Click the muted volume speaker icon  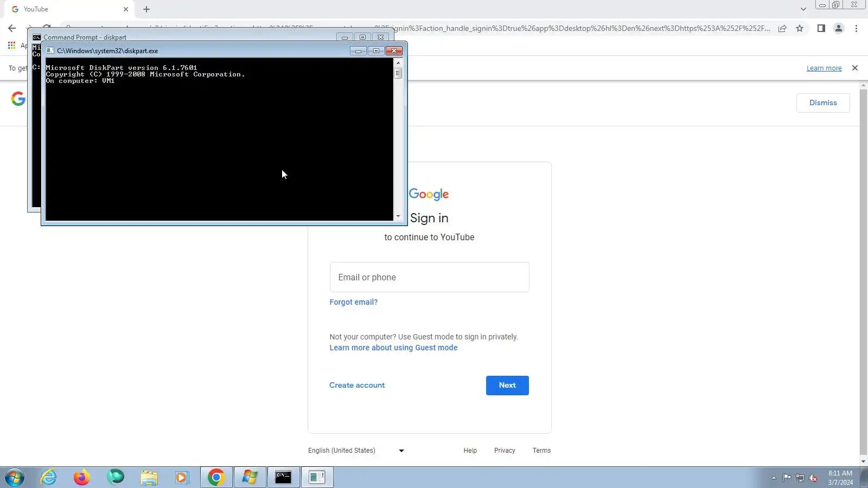pyautogui.click(x=813, y=478)
